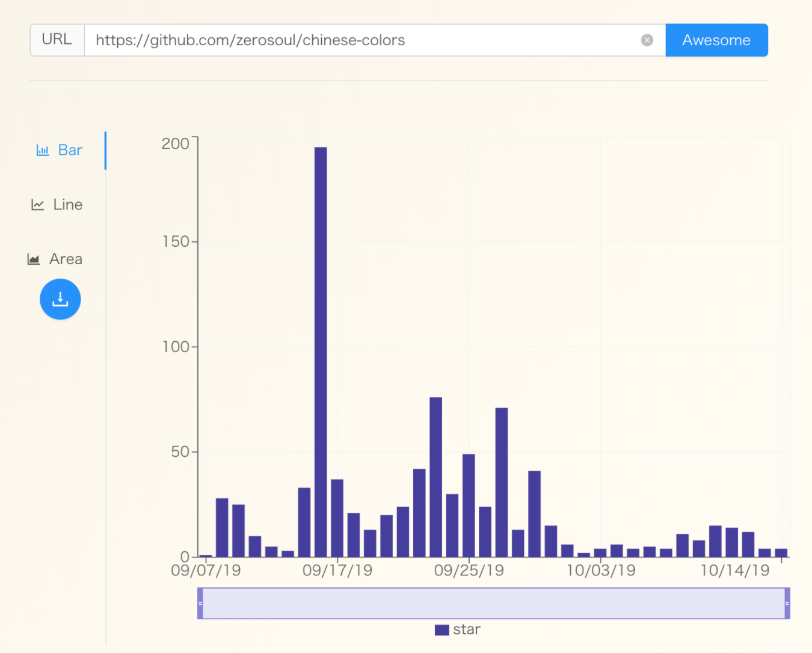Click the purple star legend square
Image resolution: width=812 pixels, height=653 pixels.
click(x=441, y=629)
